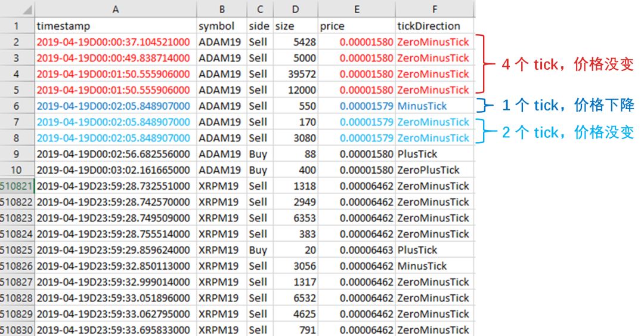Select the Buy cell in row 510825

pos(260,250)
